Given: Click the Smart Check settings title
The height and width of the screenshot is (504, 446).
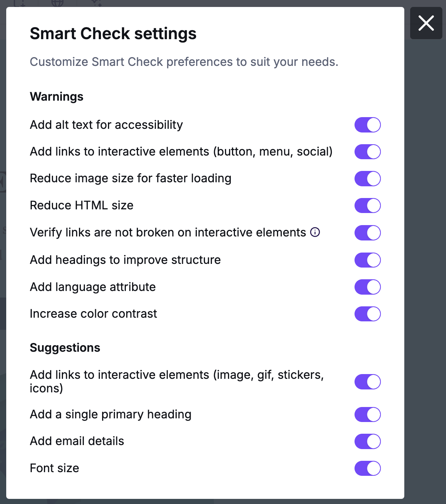Looking at the screenshot, I should (113, 33).
